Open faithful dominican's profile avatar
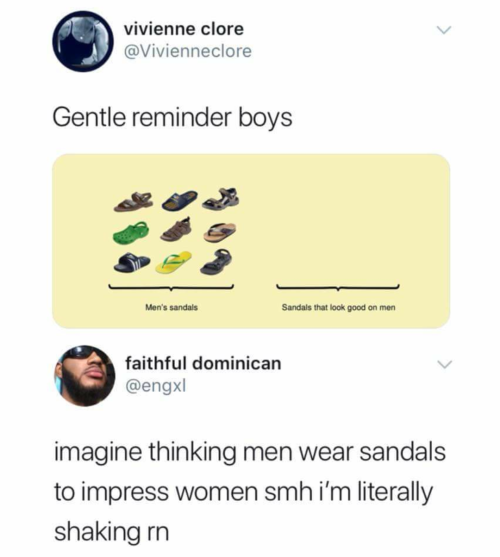 pos(85,376)
